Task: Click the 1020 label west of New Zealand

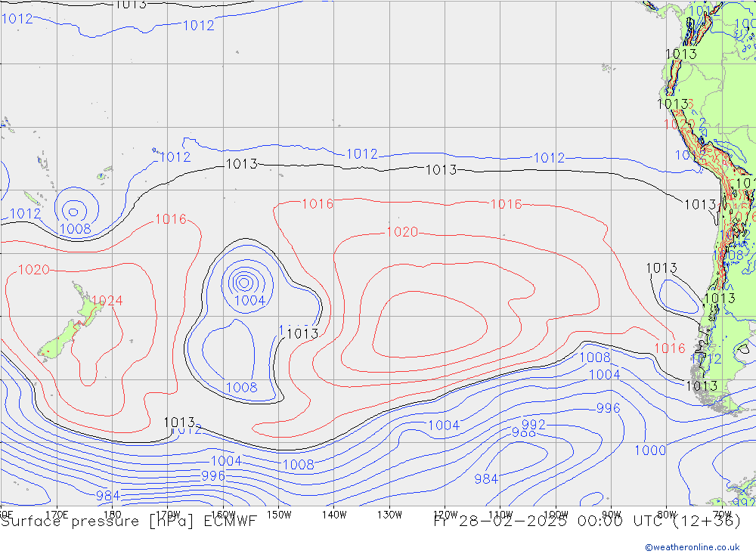Action: point(34,270)
